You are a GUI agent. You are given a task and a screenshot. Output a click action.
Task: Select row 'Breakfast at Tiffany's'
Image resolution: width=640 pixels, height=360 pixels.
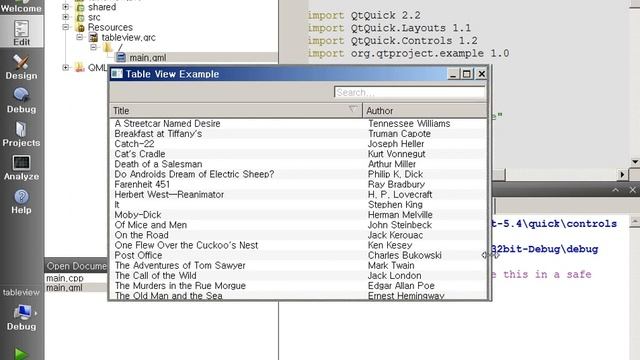click(x=298, y=133)
